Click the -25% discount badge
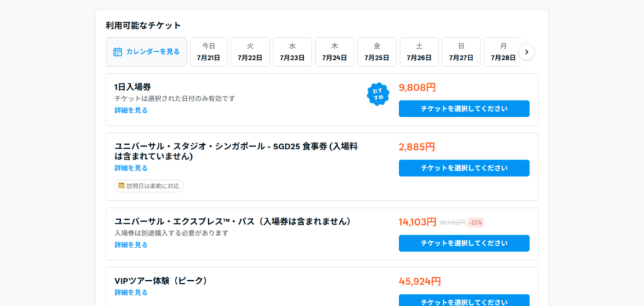This screenshot has width=644, height=306. 475,222
